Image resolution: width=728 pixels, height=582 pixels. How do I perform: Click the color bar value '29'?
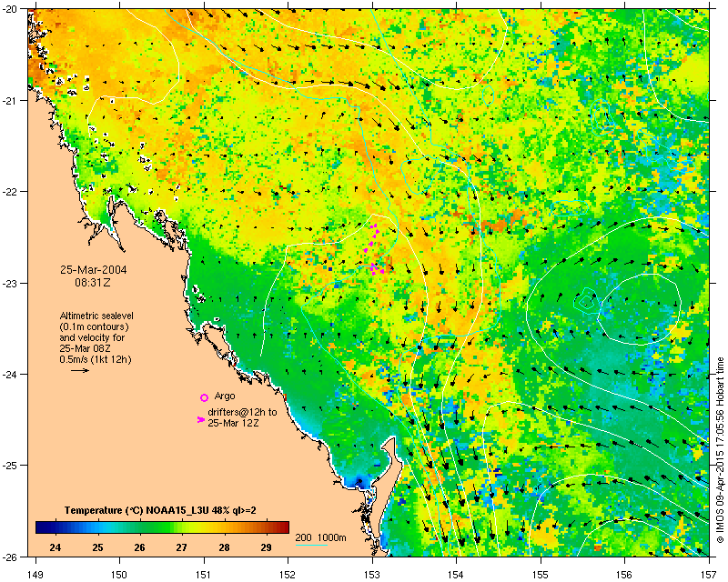click(x=266, y=547)
